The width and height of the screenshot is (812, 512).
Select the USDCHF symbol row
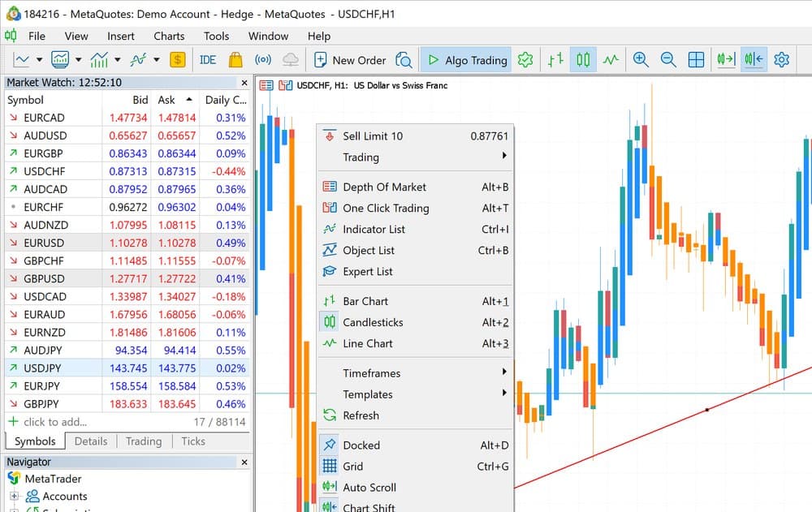point(127,171)
